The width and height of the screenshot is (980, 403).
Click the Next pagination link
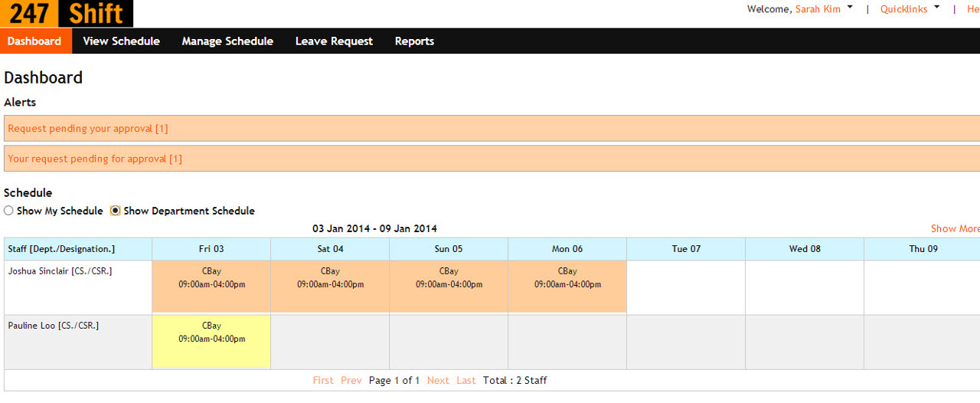coord(438,380)
